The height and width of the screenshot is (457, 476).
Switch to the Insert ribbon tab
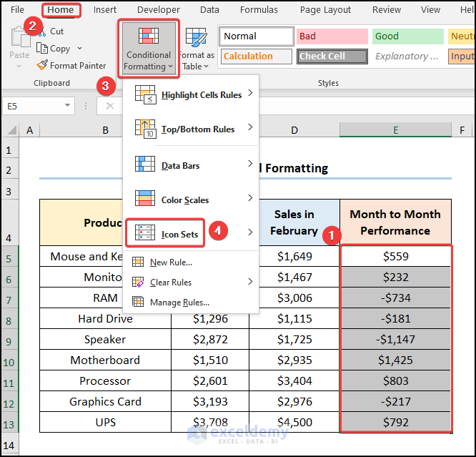pos(105,10)
